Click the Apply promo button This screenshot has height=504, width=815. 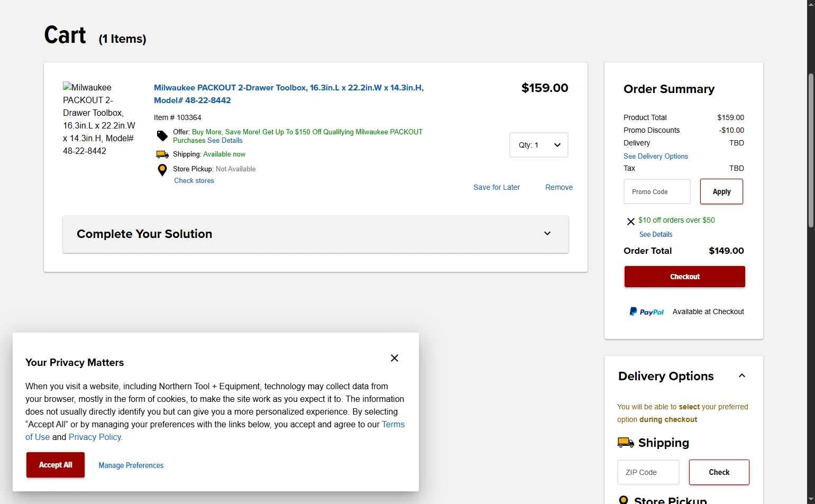721,191
